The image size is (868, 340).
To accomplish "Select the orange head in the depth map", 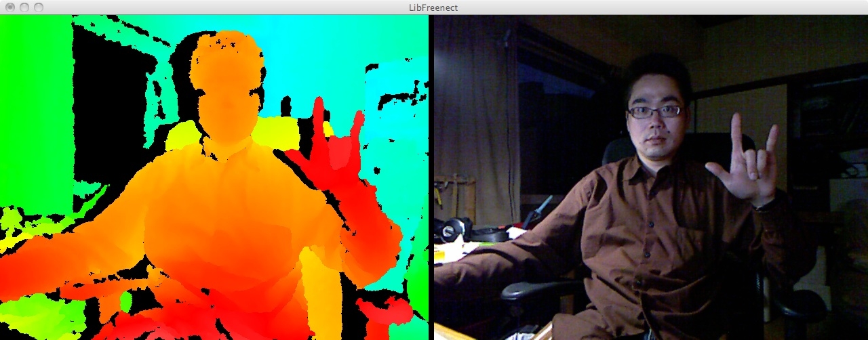I will click(x=227, y=88).
